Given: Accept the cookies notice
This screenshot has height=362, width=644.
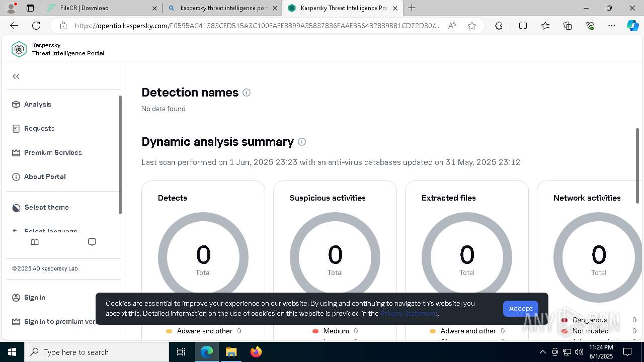Looking at the screenshot, I should tap(521, 308).
